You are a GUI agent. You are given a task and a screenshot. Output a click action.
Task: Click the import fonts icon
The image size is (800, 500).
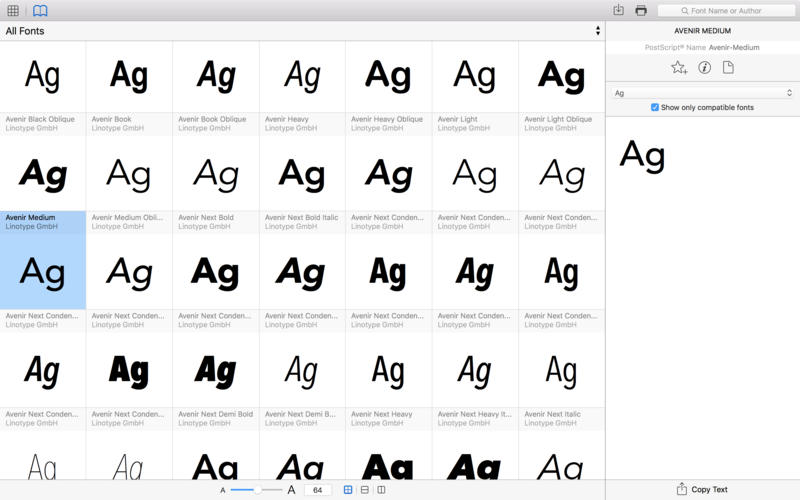(618, 10)
